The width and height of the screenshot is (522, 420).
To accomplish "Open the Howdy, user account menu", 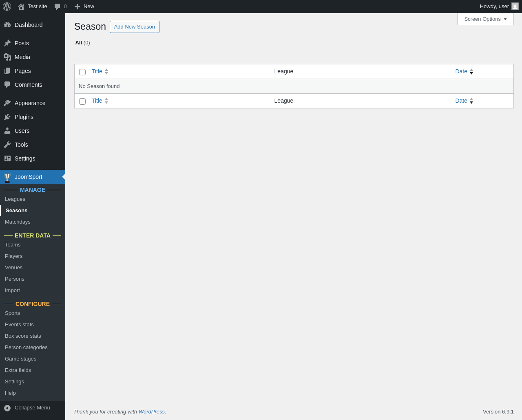I will point(499,7).
